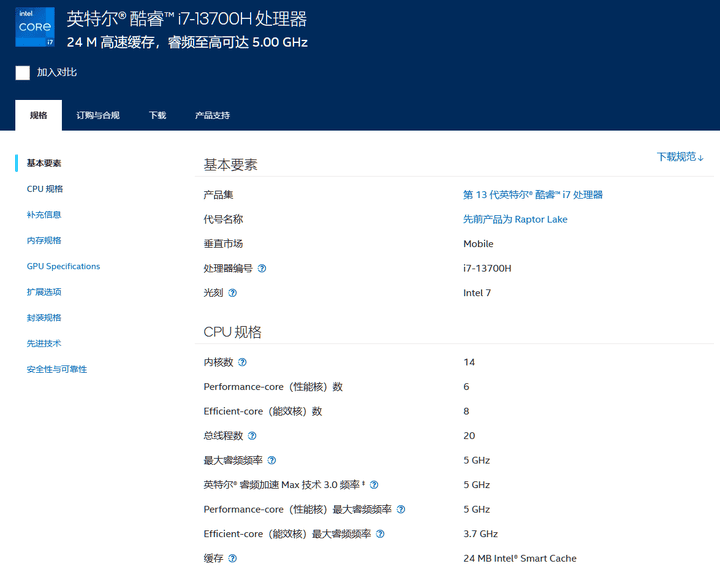The width and height of the screenshot is (720, 569).
Task: Open 第 13 代英特尔 酷睿 i7 处理器 link
Action: pos(532,195)
